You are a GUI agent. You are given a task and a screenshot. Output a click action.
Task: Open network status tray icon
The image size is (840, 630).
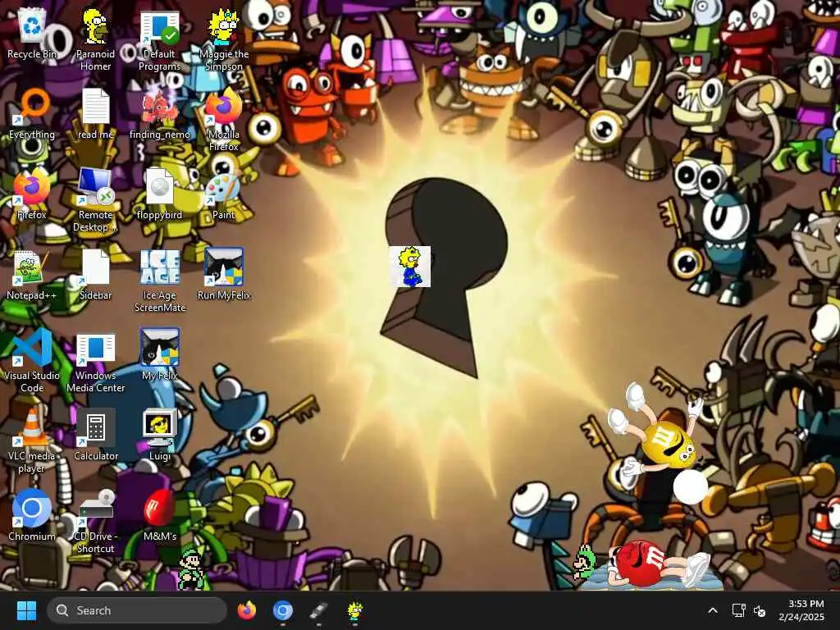[739, 610]
